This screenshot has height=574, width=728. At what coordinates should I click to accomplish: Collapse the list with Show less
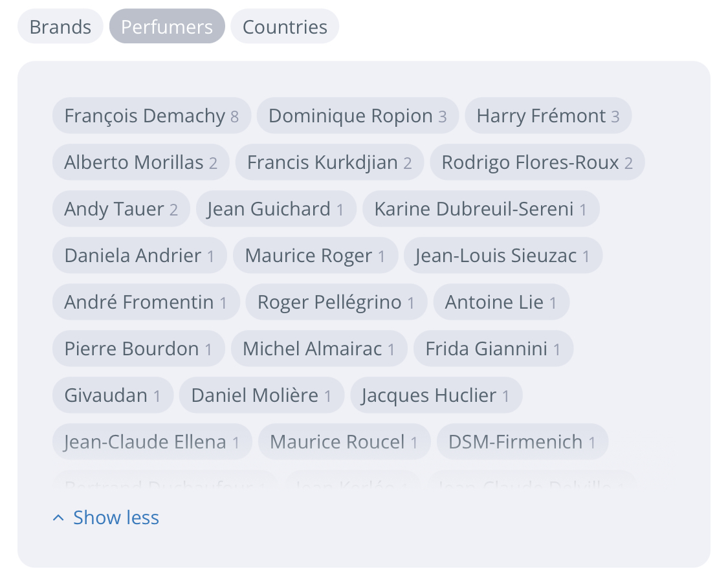point(106,517)
